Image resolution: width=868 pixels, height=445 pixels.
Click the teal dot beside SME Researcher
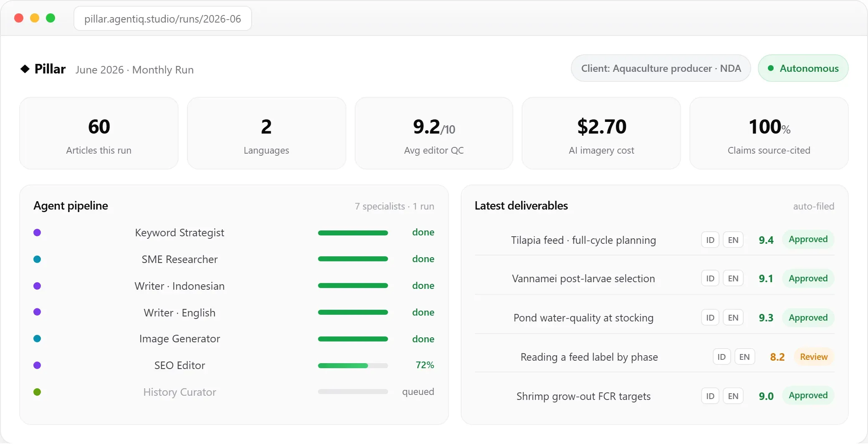(37, 259)
